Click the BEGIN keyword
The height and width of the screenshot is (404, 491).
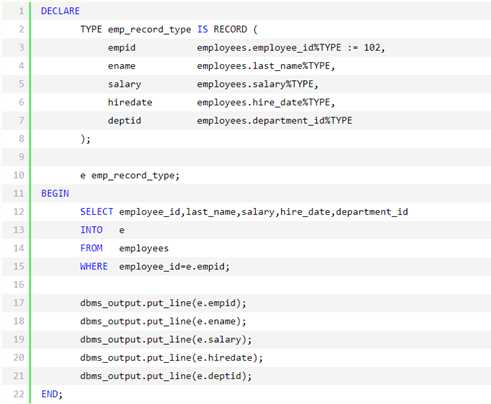[x=55, y=194]
